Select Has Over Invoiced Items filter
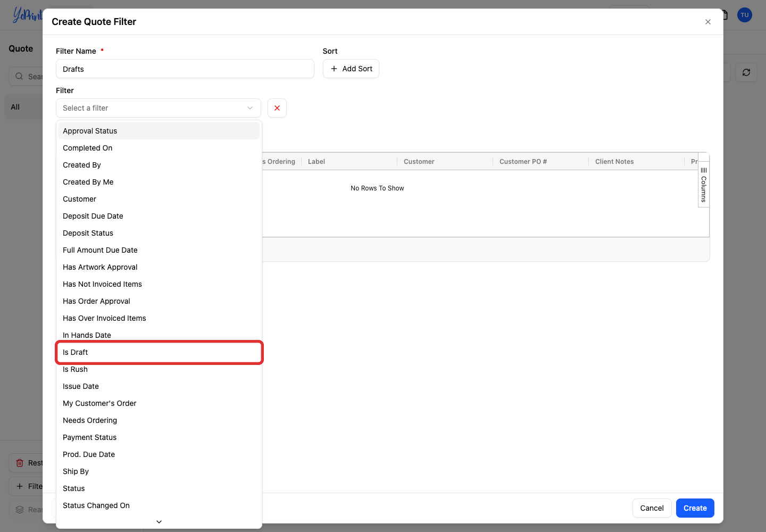Image resolution: width=766 pixels, height=532 pixels. pyautogui.click(x=159, y=318)
